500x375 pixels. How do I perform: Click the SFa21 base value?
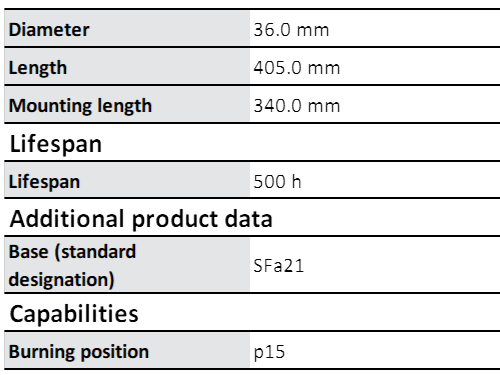[x=279, y=266]
